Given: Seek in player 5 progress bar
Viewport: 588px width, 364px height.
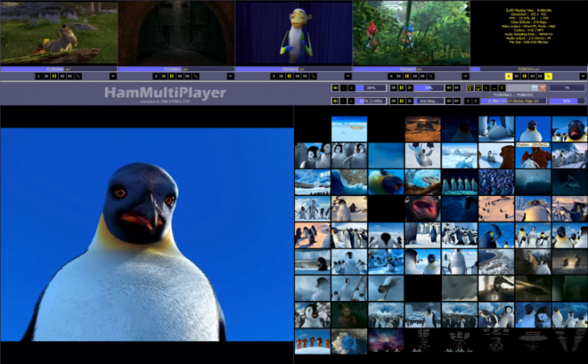Looking at the screenshot, I should [529, 69].
